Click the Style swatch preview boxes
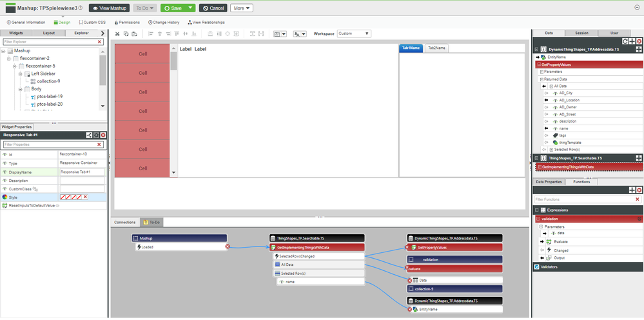 pyautogui.click(x=71, y=197)
